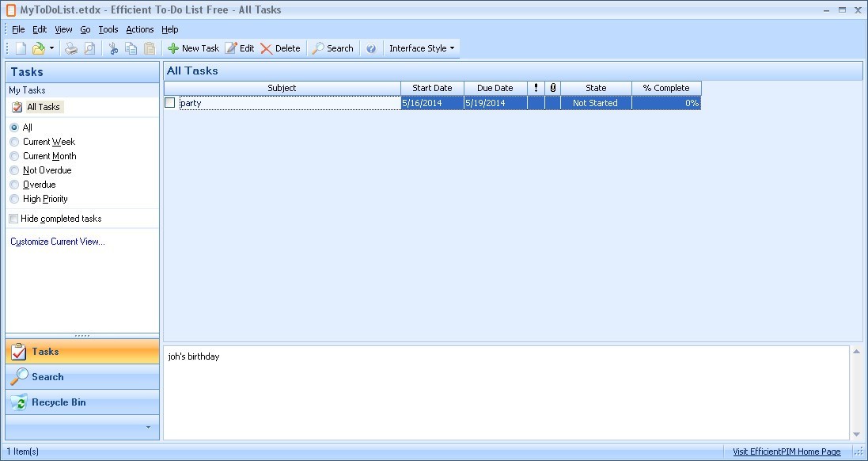Enable the Hide completed tasks option
Viewport: 868px width, 461px height.
point(13,218)
